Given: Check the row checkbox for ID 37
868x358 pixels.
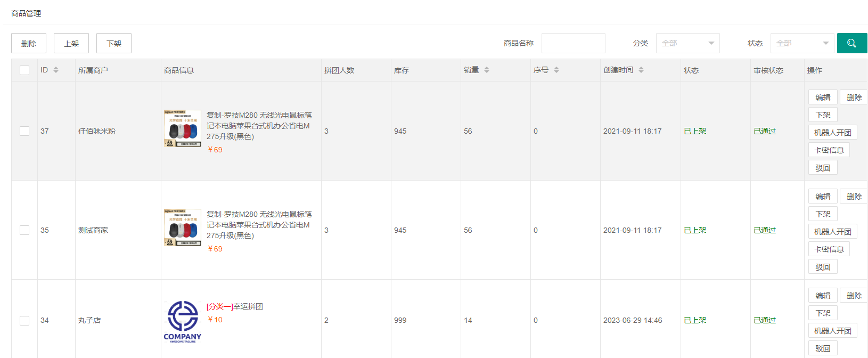Looking at the screenshot, I should 24,131.
